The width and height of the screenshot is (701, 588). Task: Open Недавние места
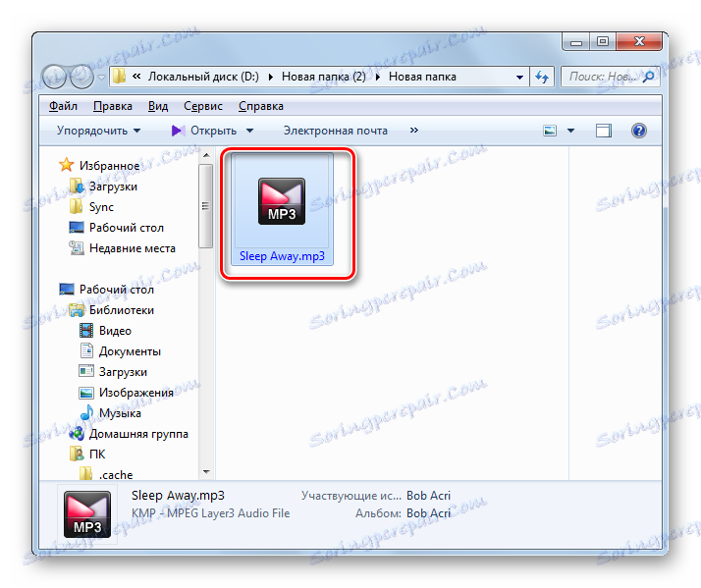click(133, 248)
